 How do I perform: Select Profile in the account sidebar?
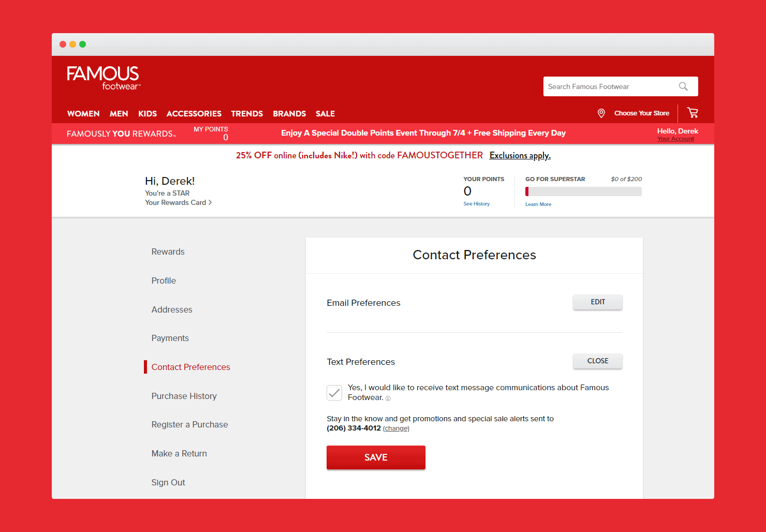pos(164,281)
